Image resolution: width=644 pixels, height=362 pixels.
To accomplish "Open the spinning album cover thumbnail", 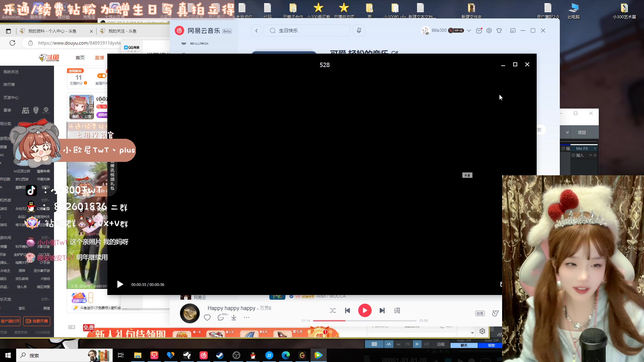I will point(190,313).
